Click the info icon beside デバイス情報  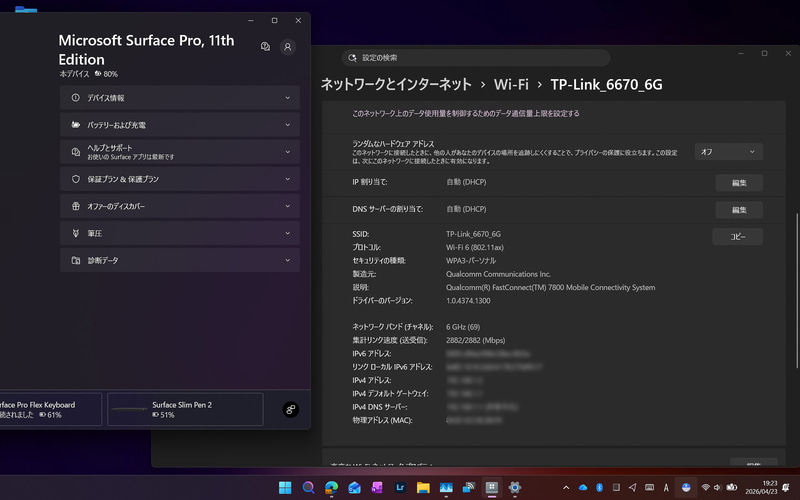pyautogui.click(x=76, y=97)
